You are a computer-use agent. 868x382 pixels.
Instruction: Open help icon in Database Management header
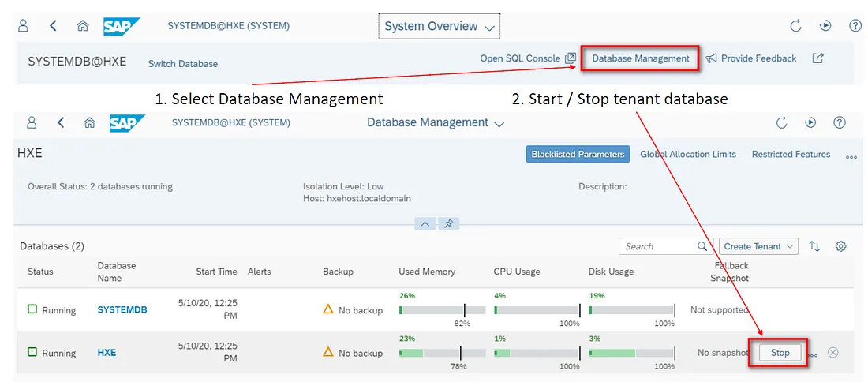coord(840,123)
